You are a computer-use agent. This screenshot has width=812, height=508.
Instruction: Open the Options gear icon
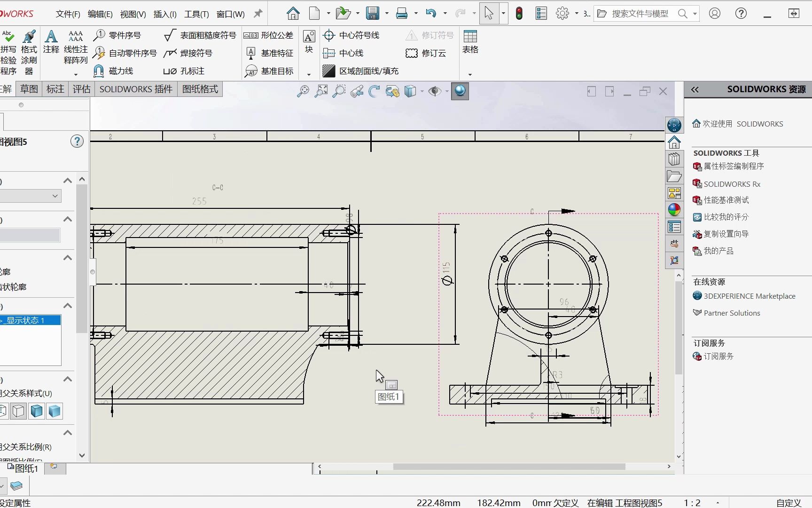pyautogui.click(x=562, y=14)
